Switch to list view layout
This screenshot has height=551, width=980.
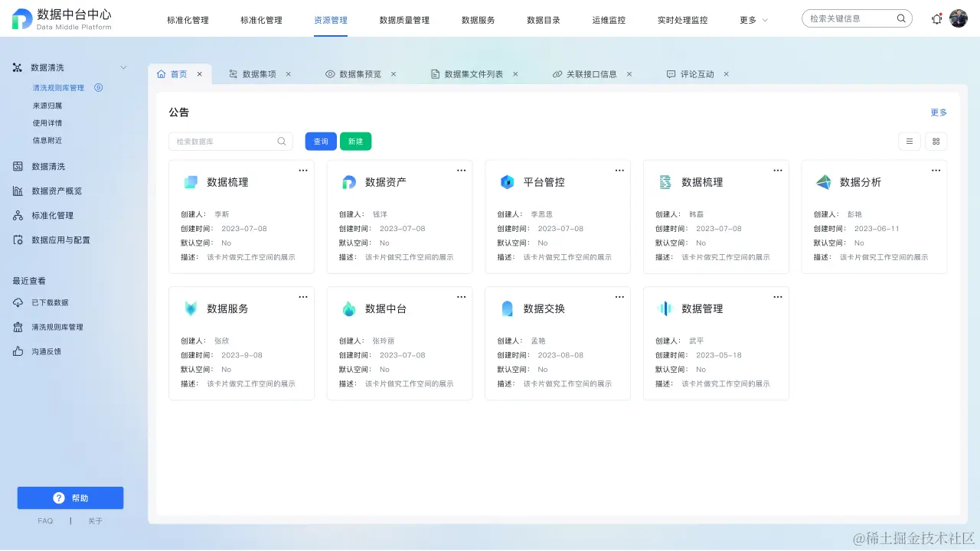pyautogui.click(x=909, y=141)
